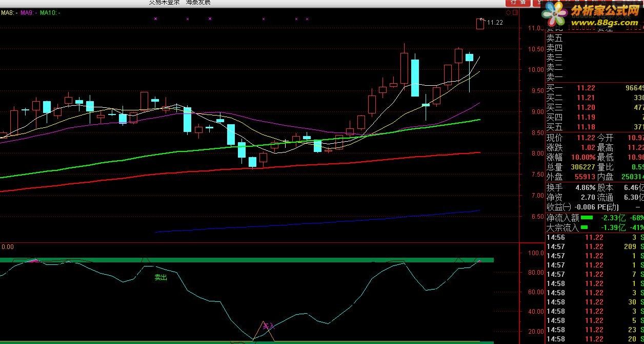644x344 pixels.
Task: Click the green bar in 净流入额 row
Action: tap(587, 218)
